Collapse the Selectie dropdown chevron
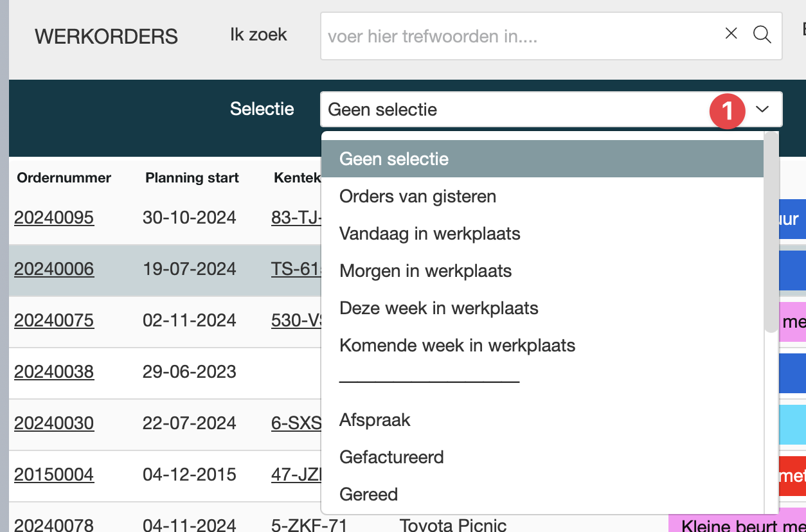The height and width of the screenshot is (532, 806). (762, 109)
